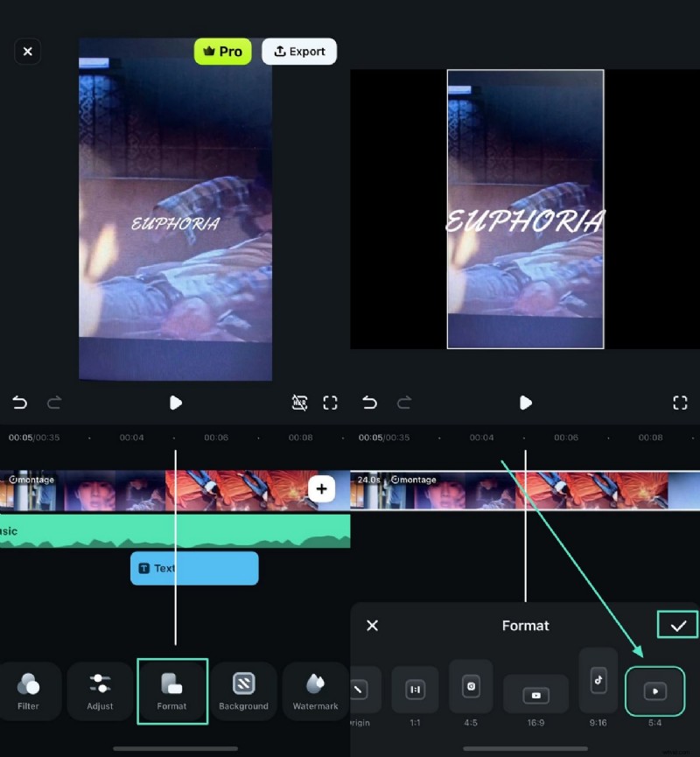
Task: Open the Background editor
Action: [244, 691]
